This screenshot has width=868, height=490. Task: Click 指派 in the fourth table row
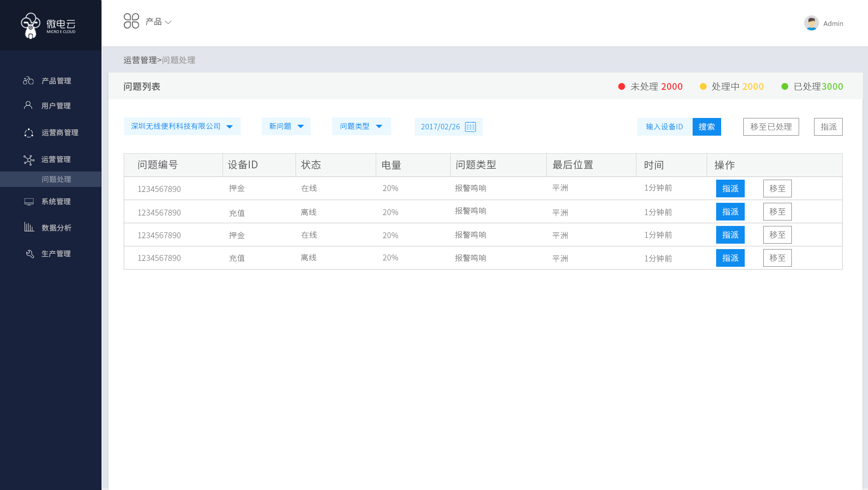[x=730, y=258]
